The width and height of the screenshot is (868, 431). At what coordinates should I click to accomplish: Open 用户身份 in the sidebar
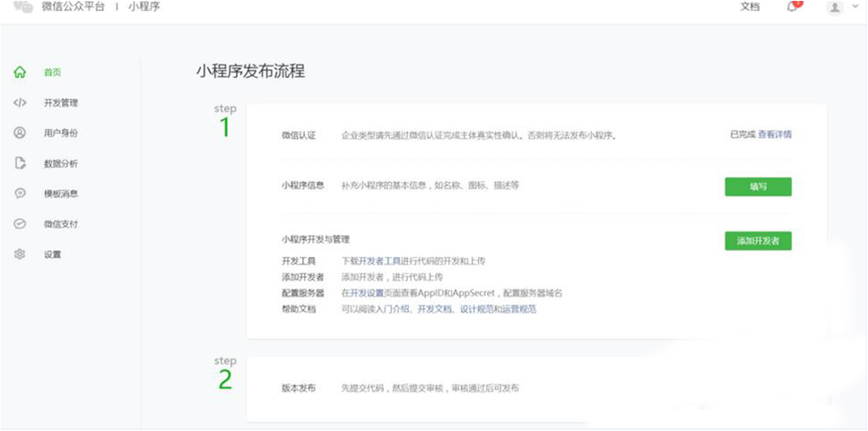coord(61,134)
